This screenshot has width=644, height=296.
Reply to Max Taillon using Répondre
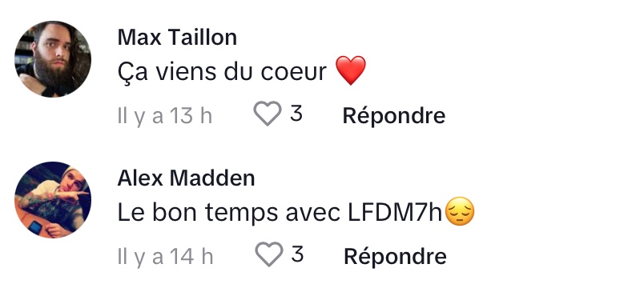click(394, 116)
